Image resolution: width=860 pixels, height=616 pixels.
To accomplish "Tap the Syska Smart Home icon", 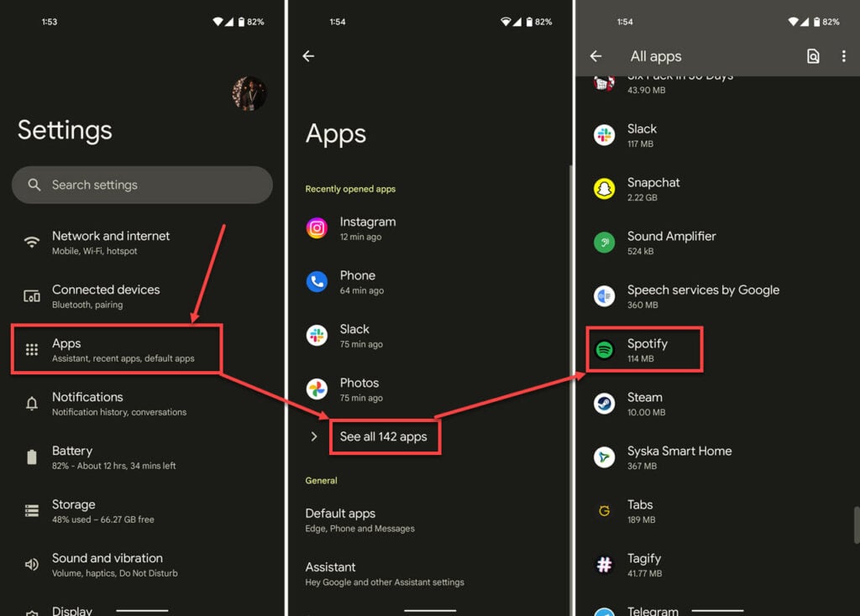I will [x=605, y=457].
